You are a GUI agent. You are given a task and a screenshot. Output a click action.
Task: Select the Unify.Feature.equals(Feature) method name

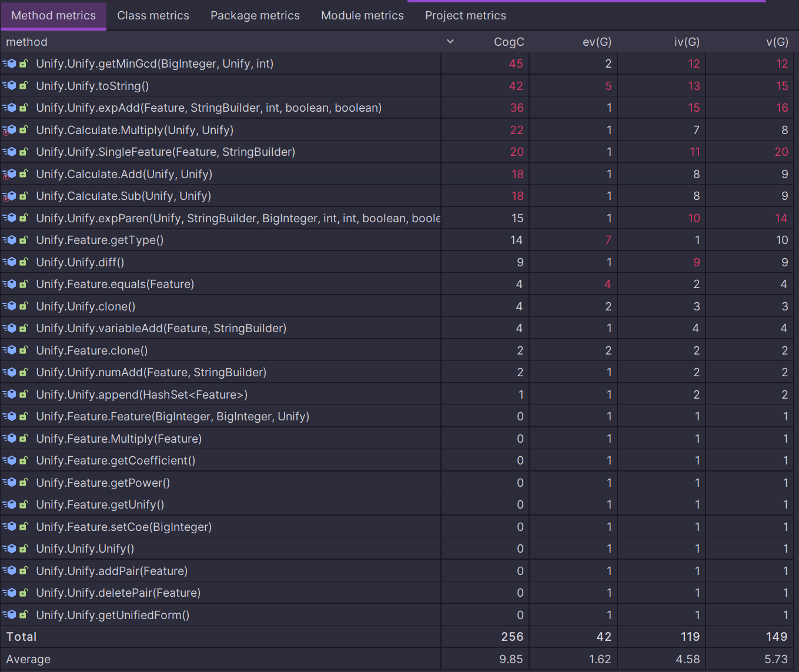pos(115,284)
